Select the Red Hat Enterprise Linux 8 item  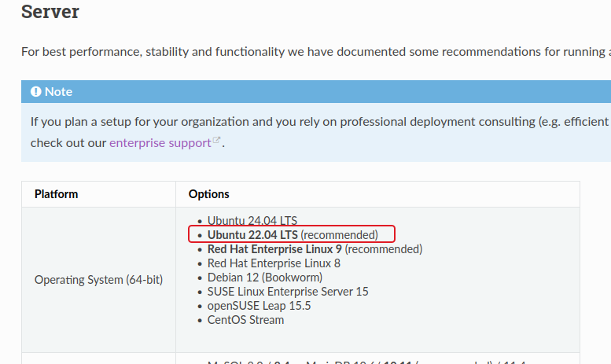(274, 263)
